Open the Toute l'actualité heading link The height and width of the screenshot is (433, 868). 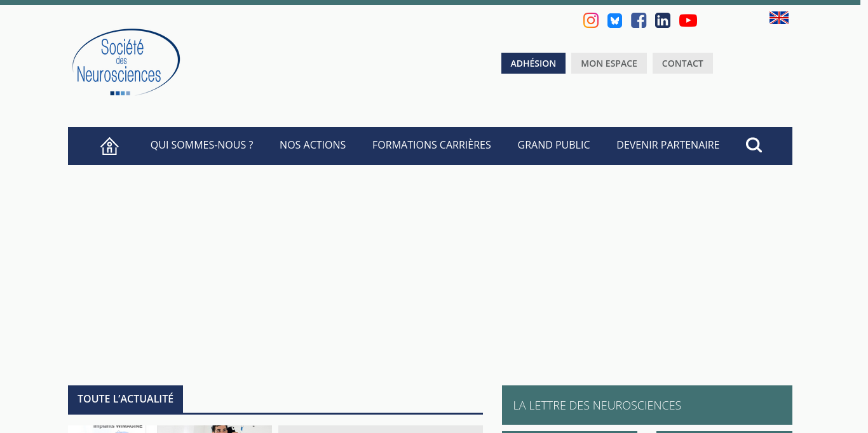(x=125, y=399)
